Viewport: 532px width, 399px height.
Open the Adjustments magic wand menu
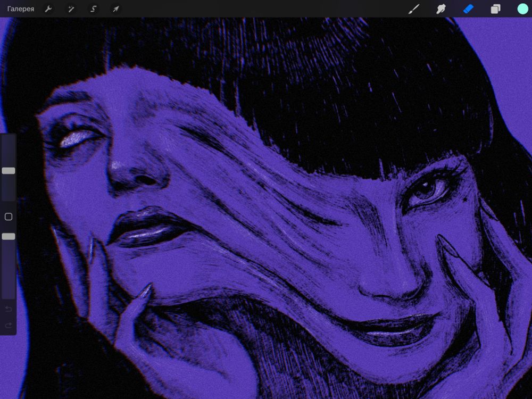71,9
